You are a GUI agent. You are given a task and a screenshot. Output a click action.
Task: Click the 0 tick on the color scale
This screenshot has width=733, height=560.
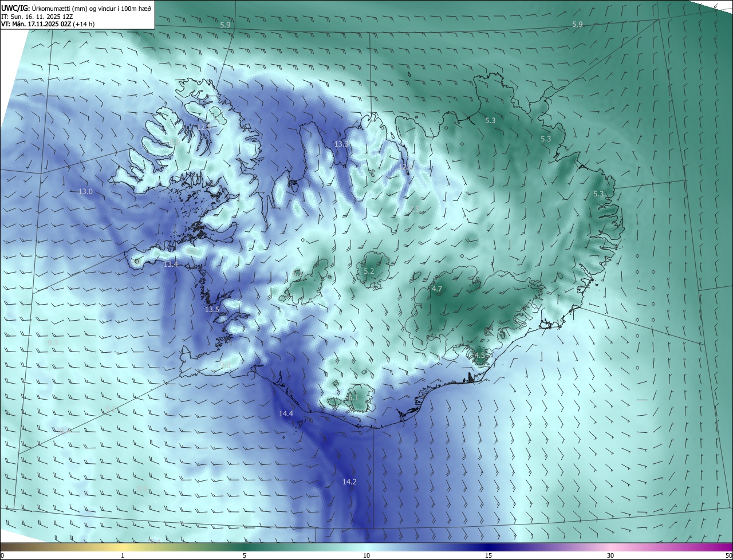[2, 555]
